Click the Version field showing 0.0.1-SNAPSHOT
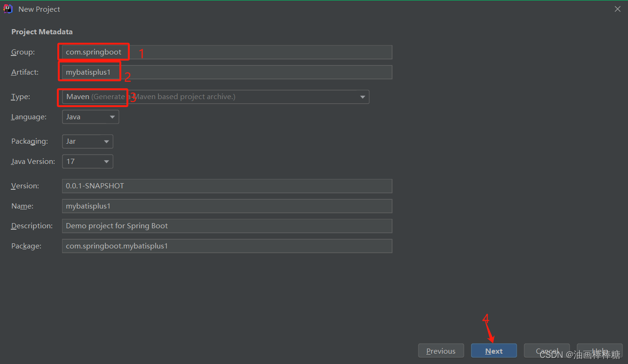The height and width of the screenshot is (364, 628). [226, 186]
